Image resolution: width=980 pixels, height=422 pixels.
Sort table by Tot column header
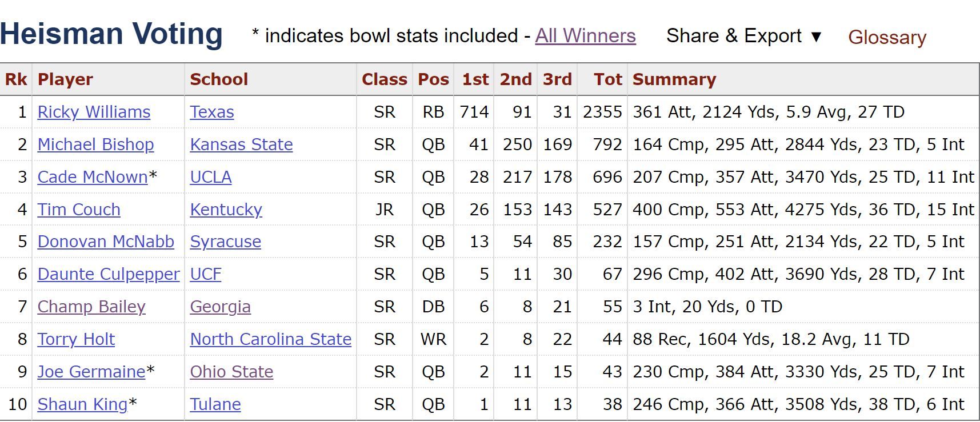pos(607,79)
